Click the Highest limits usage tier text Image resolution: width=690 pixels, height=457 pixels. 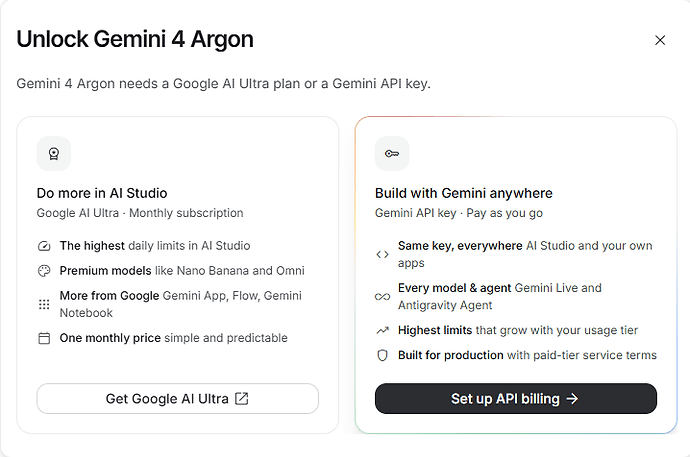518,330
